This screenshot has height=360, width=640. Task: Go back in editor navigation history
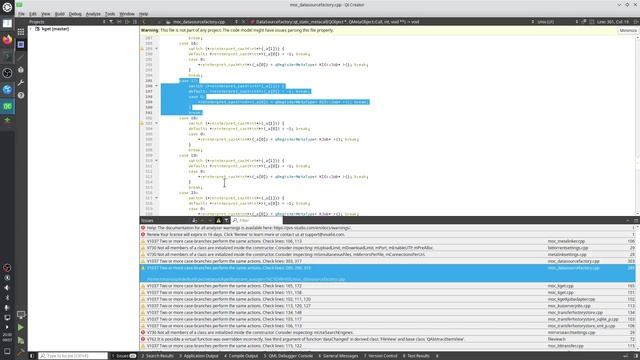(144, 22)
